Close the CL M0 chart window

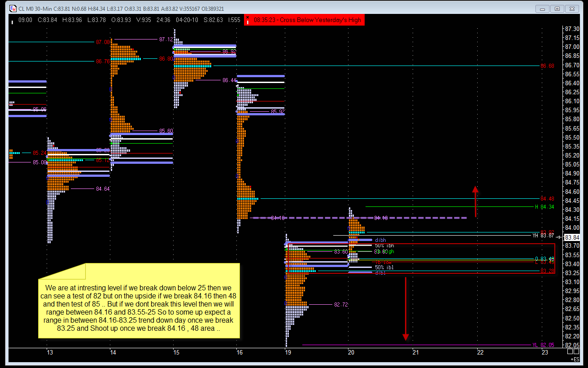pyautogui.click(x=572, y=9)
